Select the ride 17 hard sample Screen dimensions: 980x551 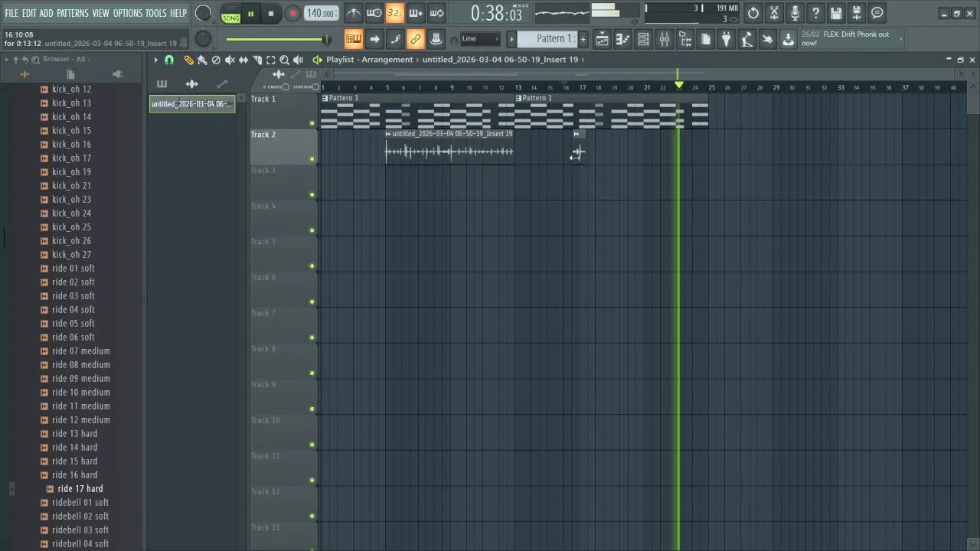80,488
